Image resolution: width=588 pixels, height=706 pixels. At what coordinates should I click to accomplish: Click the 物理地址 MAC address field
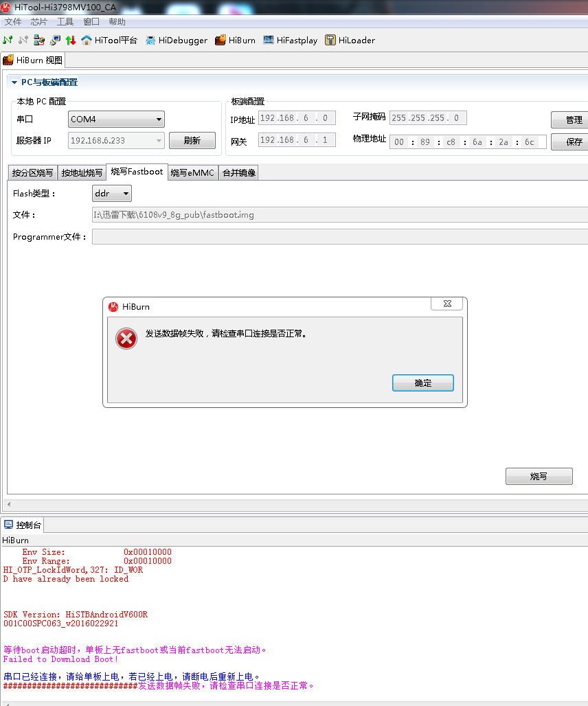(x=468, y=142)
